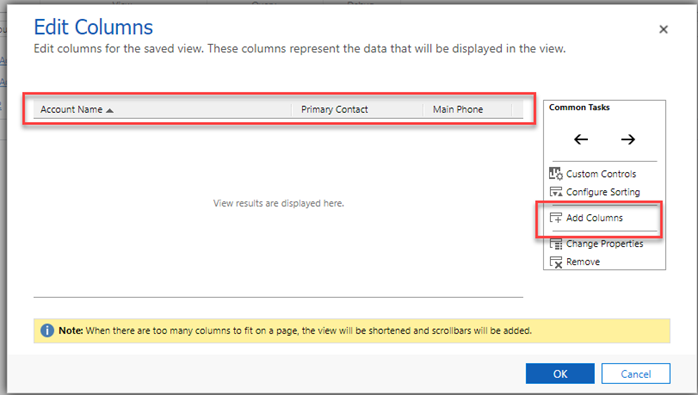Select the Primary Contact column header
This screenshot has height=395, width=698.
click(x=357, y=110)
